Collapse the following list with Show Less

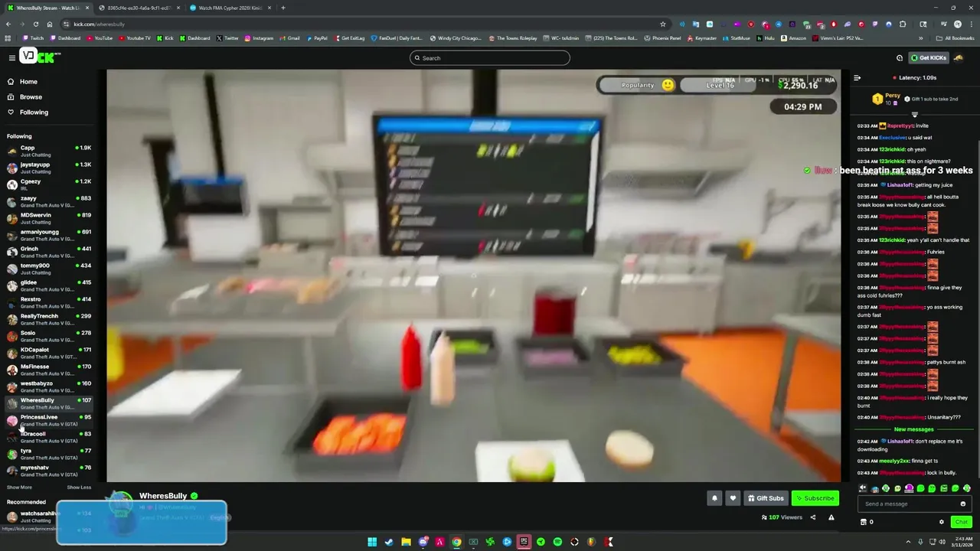tap(79, 487)
